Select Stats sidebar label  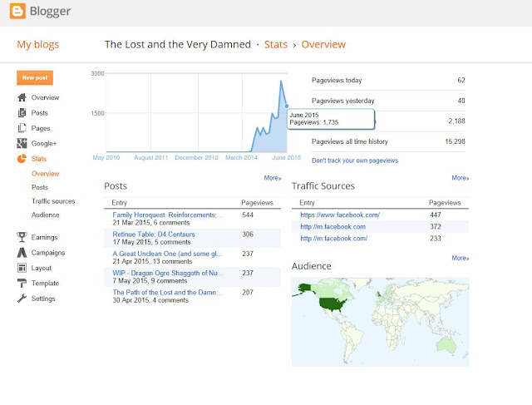pos(39,159)
